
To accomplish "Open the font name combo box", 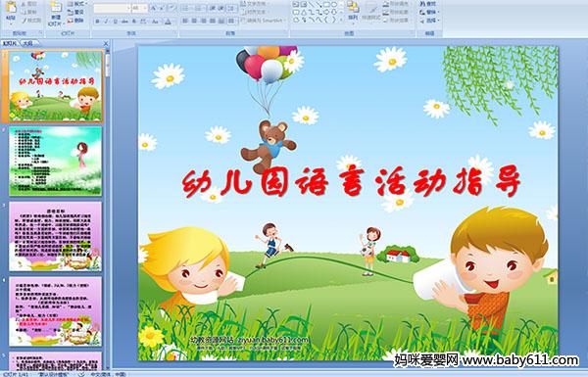I will tap(112, 8).
